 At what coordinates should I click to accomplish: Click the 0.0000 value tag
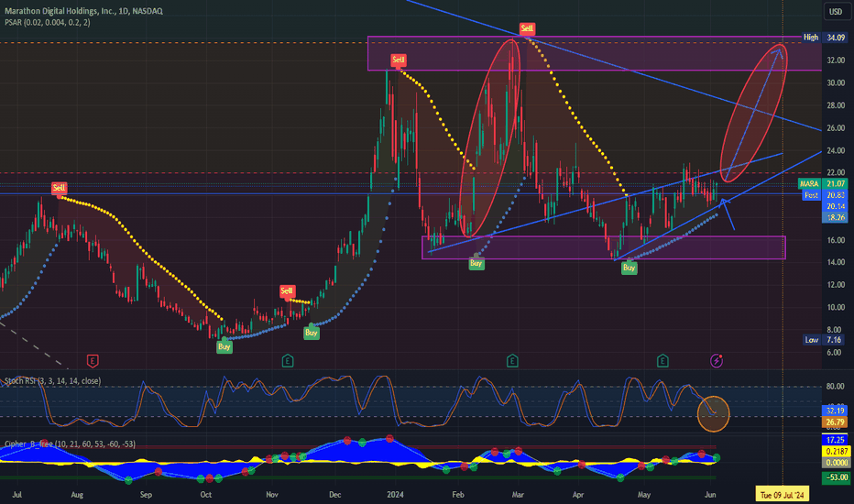coord(836,462)
